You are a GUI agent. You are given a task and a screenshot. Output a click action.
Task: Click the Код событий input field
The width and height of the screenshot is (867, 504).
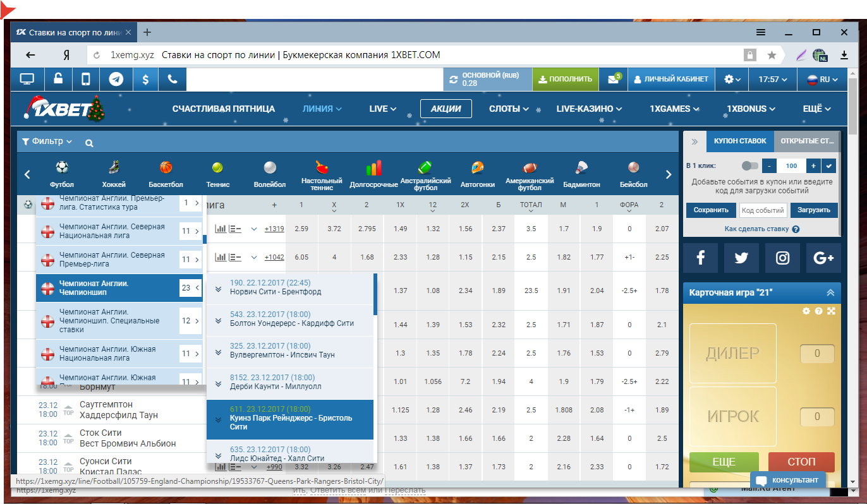763,210
